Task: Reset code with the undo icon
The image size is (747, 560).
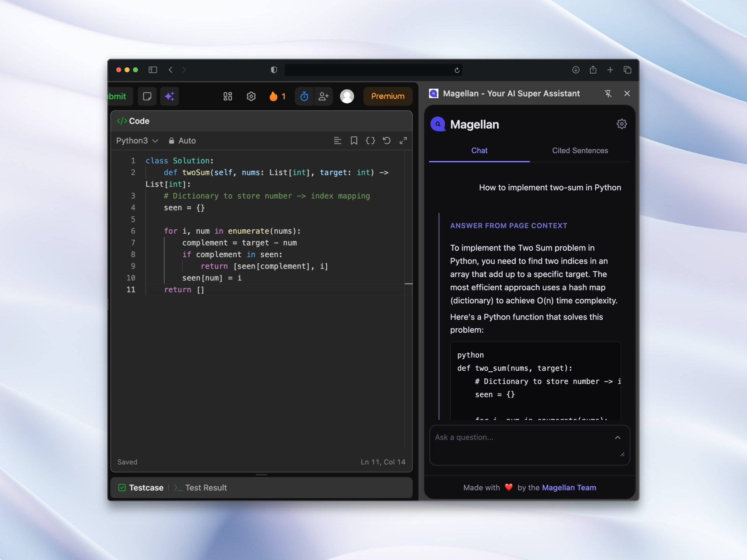Action: coord(387,140)
